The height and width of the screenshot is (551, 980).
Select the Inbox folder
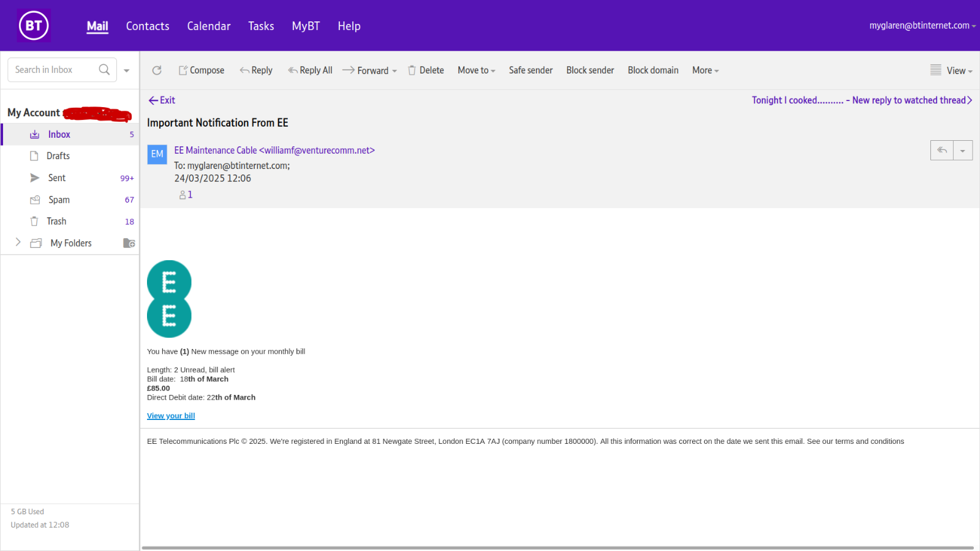click(x=70, y=135)
